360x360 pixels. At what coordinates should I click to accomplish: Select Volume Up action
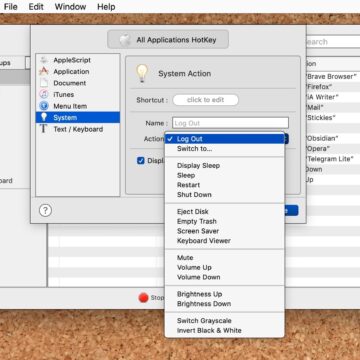(x=225, y=267)
